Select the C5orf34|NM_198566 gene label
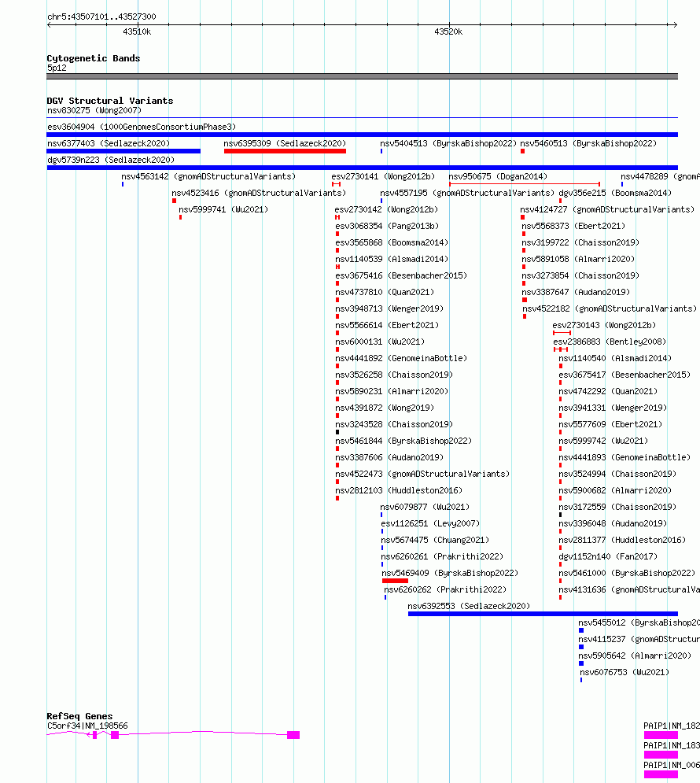Viewport: 700px width, 783px height. [87, 725]
